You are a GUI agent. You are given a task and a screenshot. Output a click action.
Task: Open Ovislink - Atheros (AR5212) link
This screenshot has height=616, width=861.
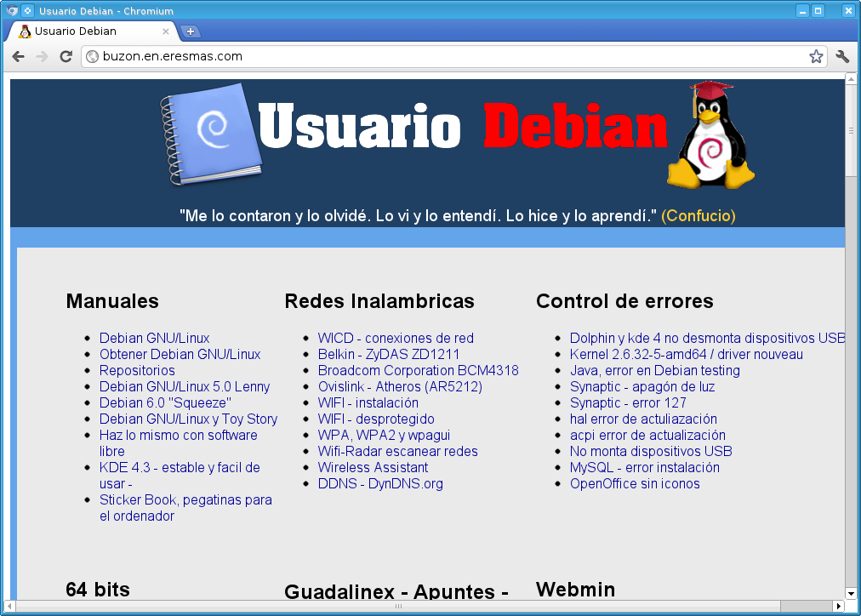pos(401,387)
